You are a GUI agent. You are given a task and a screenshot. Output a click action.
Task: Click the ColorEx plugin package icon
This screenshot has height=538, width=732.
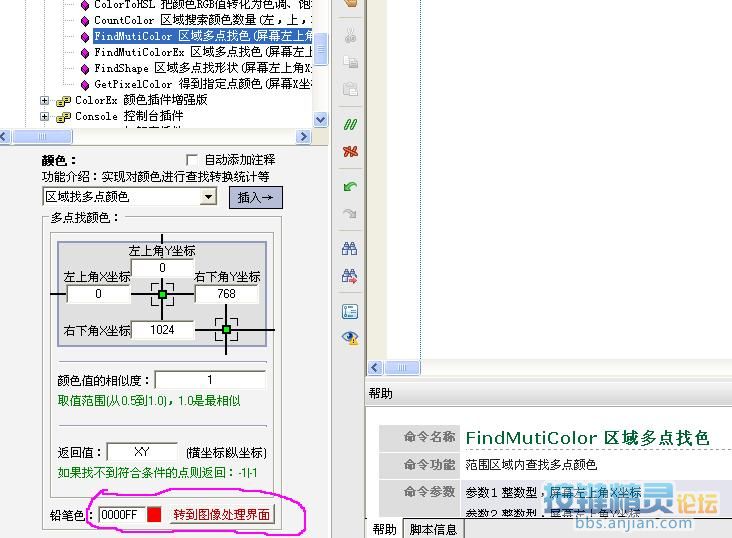(x=63, y=101)
